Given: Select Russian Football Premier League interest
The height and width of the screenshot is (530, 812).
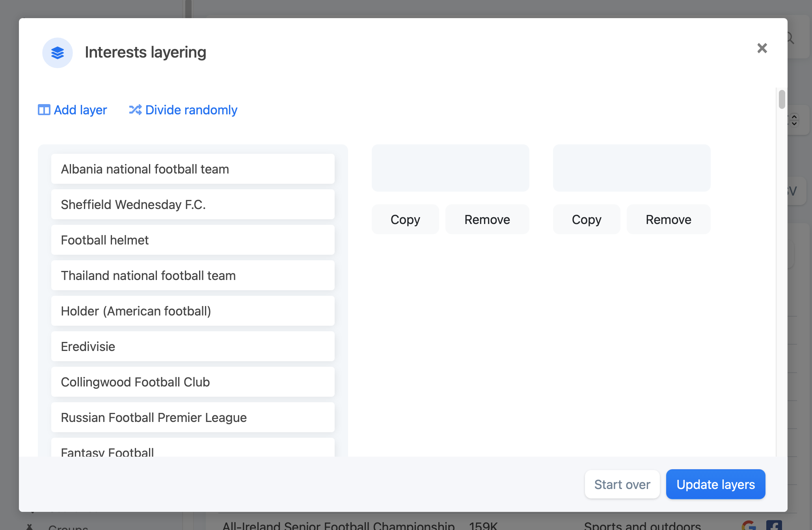Looking at the screenshot, I should (194, 417).
